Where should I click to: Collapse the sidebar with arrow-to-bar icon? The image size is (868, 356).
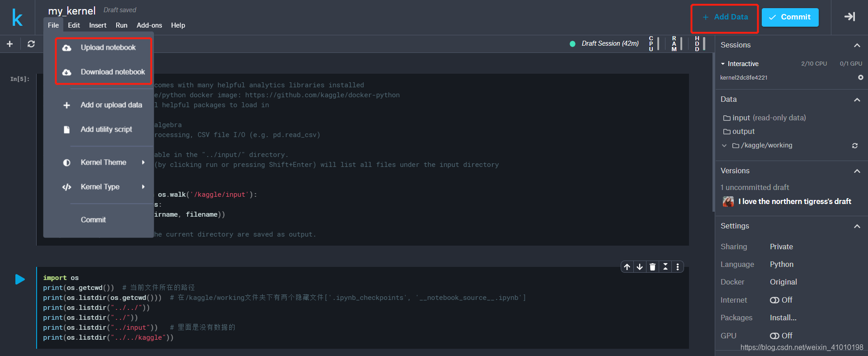[849, 17]
